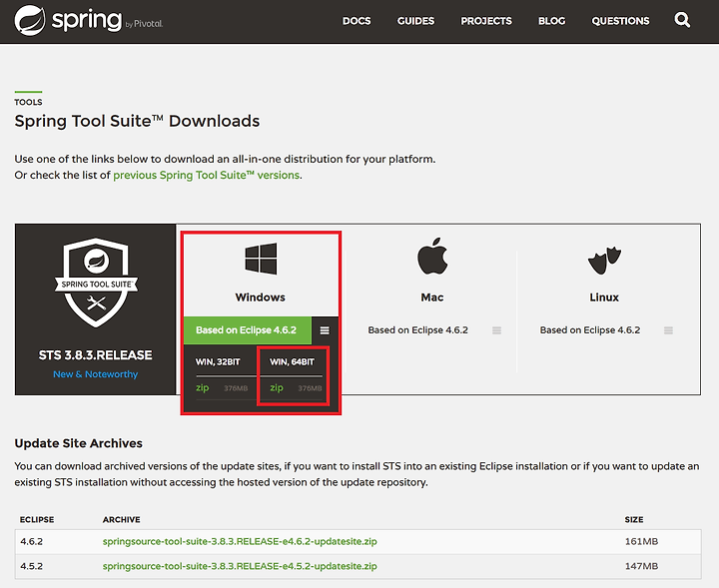Click the Spring Tool Suite shield badge

(x=96, y=282)
